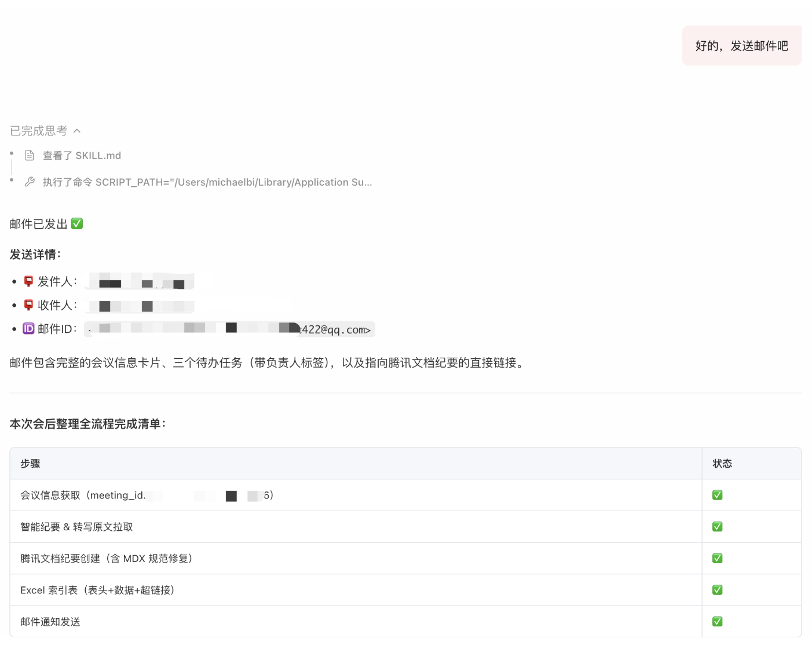The width and height of the screenshot is (812, 646).
Task: Click the 邮件通知发送 row text
Action: tap(50, 622)
